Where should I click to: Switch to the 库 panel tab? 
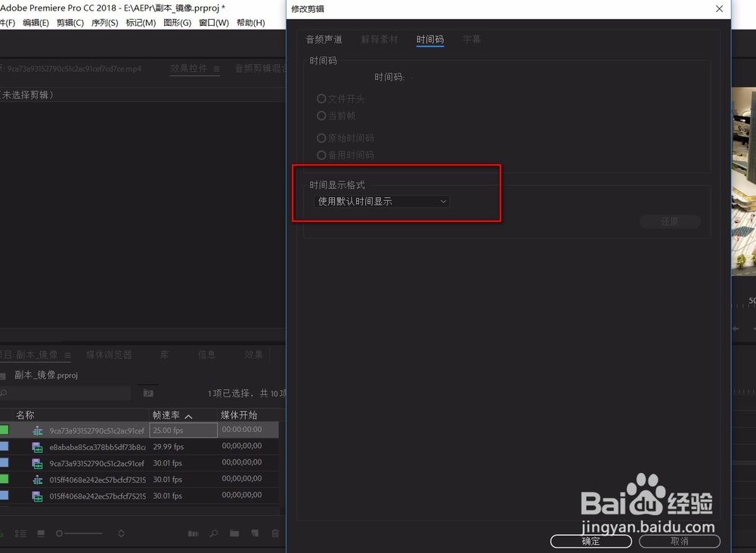coord(164,354)
